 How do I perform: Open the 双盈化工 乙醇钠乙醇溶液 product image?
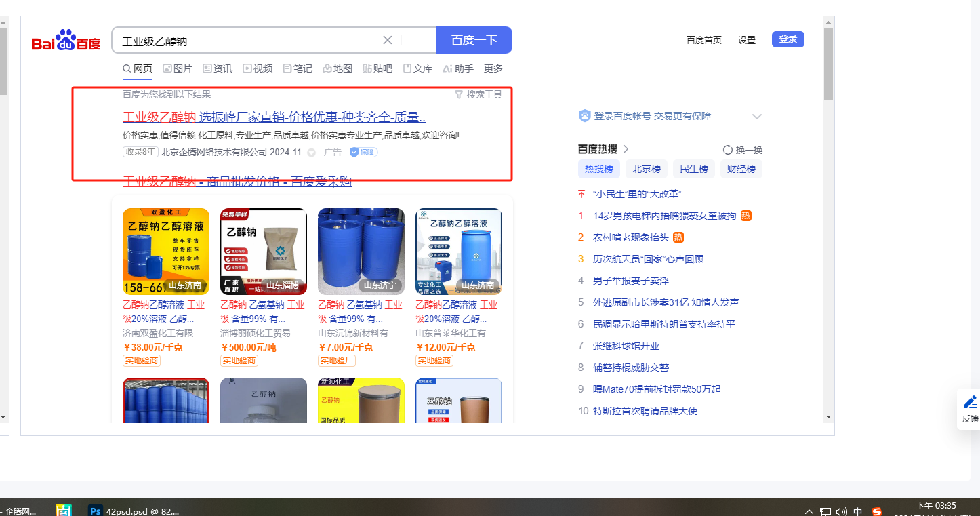tap(166, 252)
